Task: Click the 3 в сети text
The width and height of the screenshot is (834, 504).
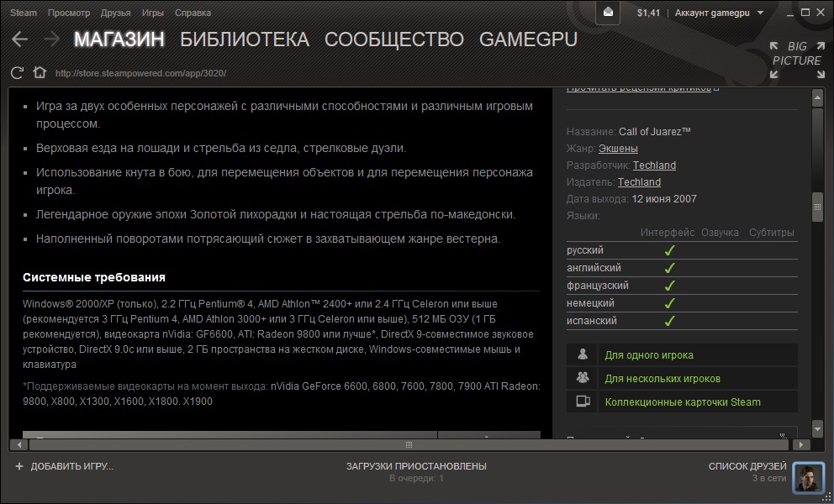Action: pos(769,479)
